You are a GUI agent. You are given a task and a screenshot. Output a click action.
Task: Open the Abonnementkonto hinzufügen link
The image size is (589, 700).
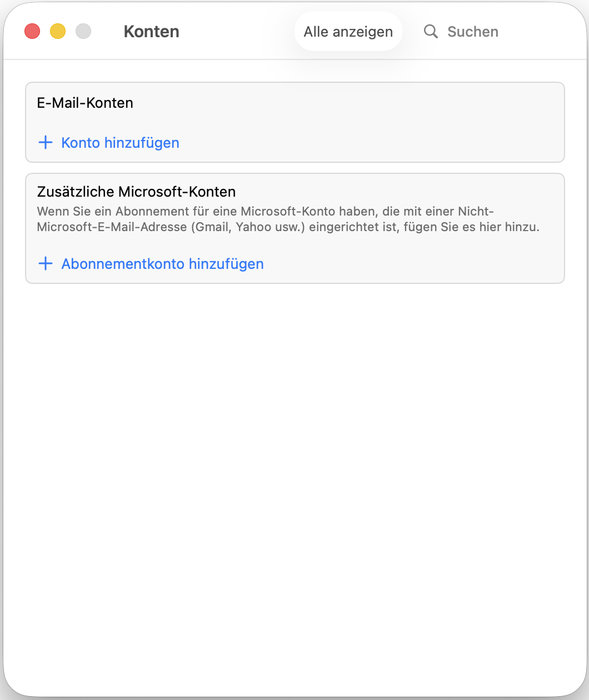click(162, 263)
